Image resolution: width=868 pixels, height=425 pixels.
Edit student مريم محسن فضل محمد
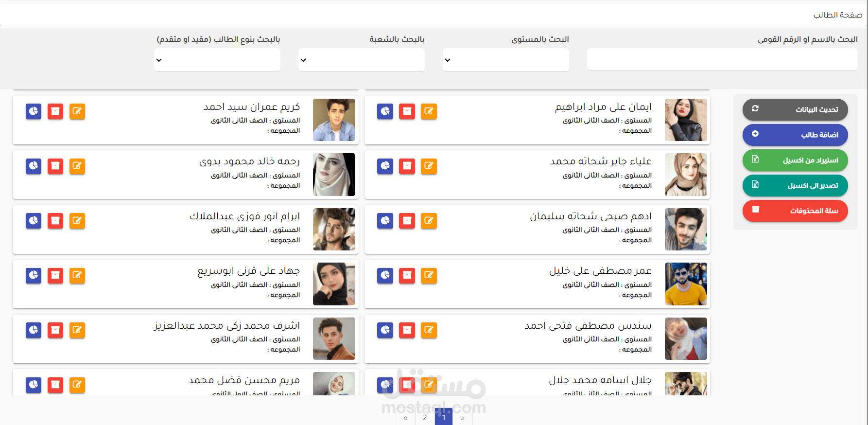point(77,385)
